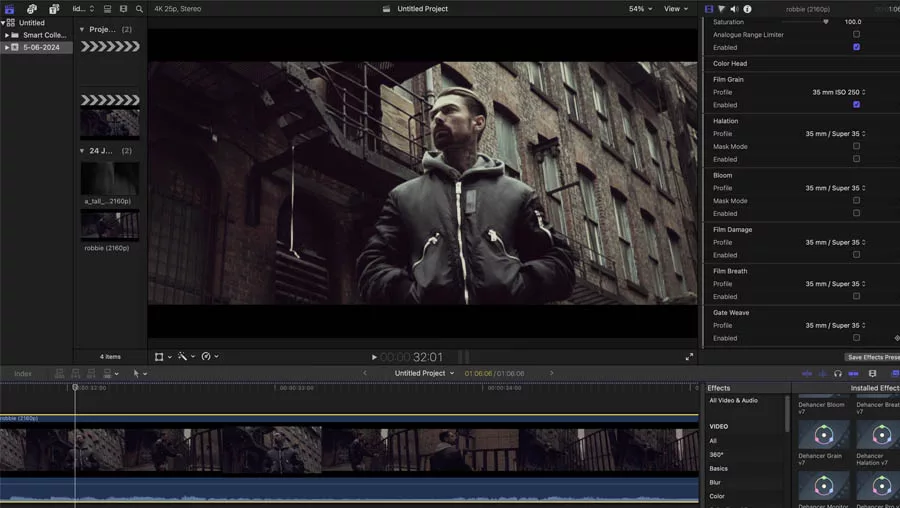Enable the Analogue Range Limiter checkbox
Viewport: 900px width, 508px height.
click(x=856, y=34)
